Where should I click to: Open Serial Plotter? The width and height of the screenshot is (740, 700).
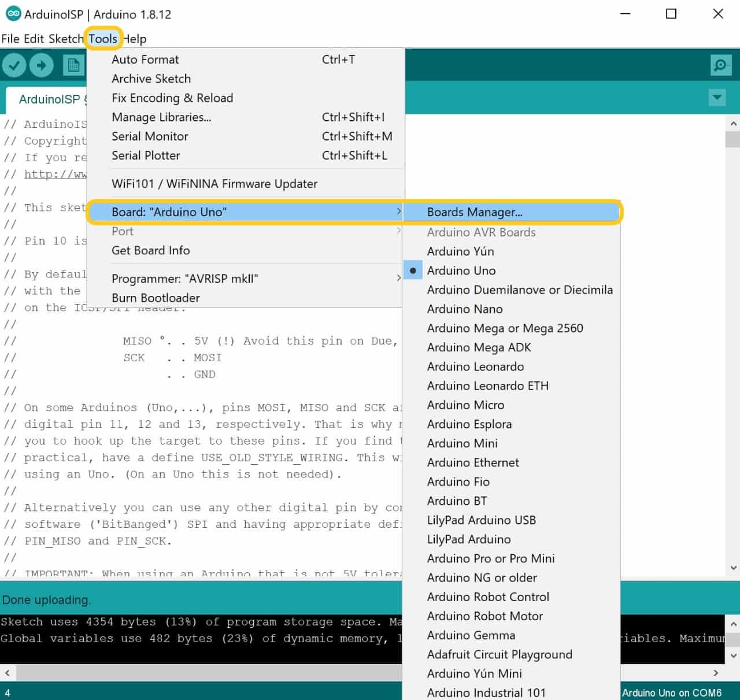click(245, 155)
